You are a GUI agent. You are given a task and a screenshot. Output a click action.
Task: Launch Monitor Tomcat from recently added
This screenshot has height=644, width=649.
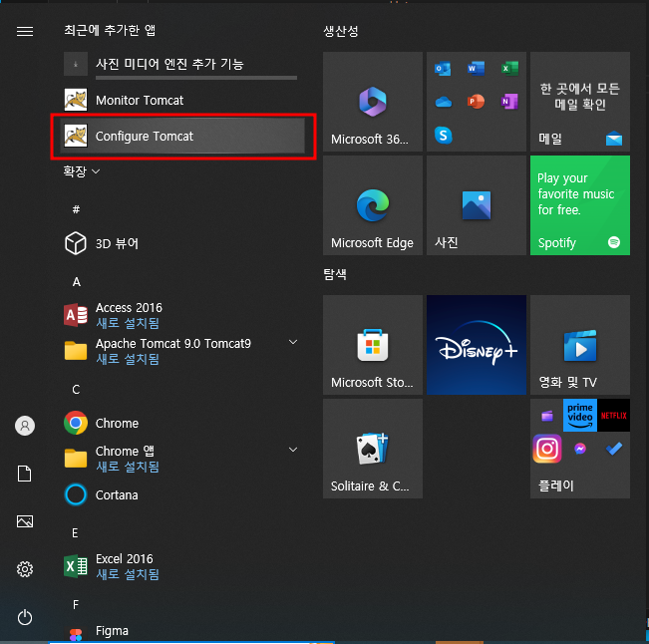(x=182, y=100)
